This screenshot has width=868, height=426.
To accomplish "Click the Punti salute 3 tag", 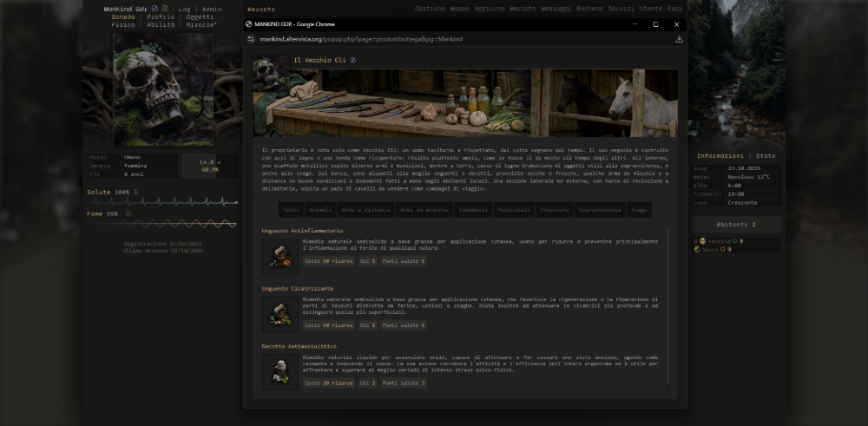I will coord(404,383).
